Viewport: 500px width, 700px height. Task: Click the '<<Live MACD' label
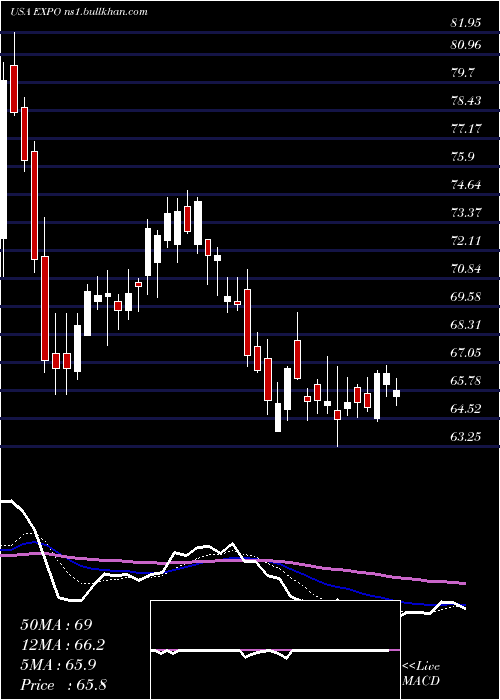pyautogui.click(x=421, y=674)
